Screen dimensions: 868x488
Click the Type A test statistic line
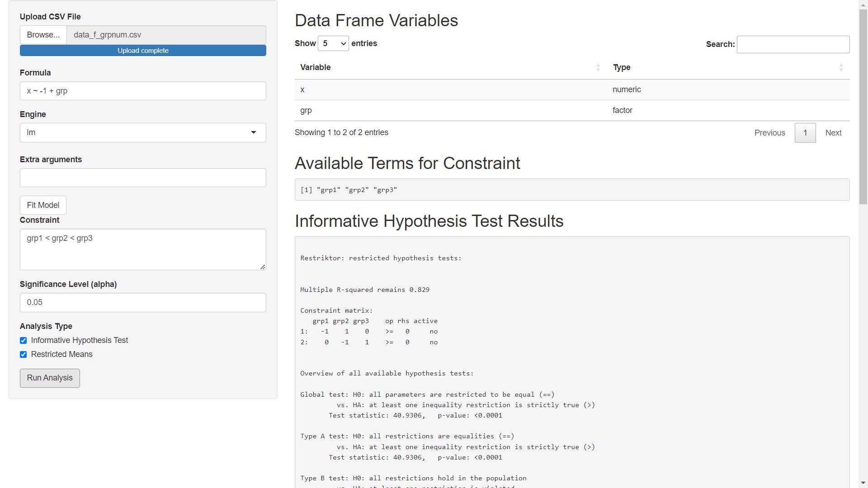[415, 457]
